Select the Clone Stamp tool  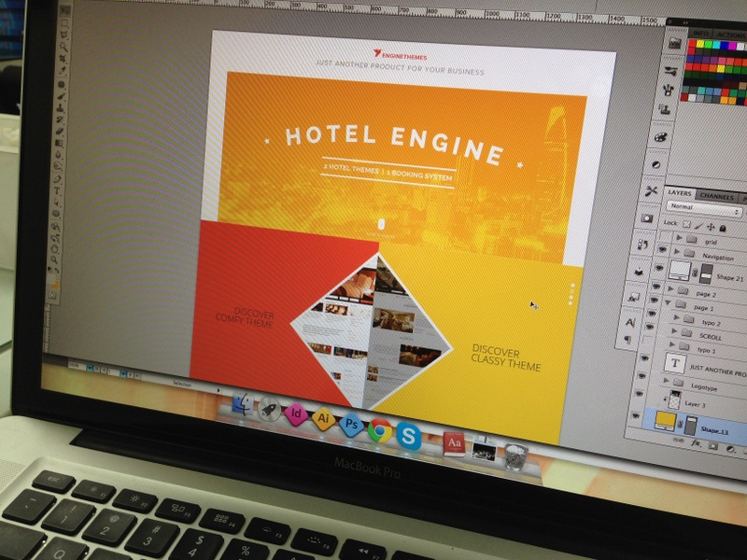[61, 107]
